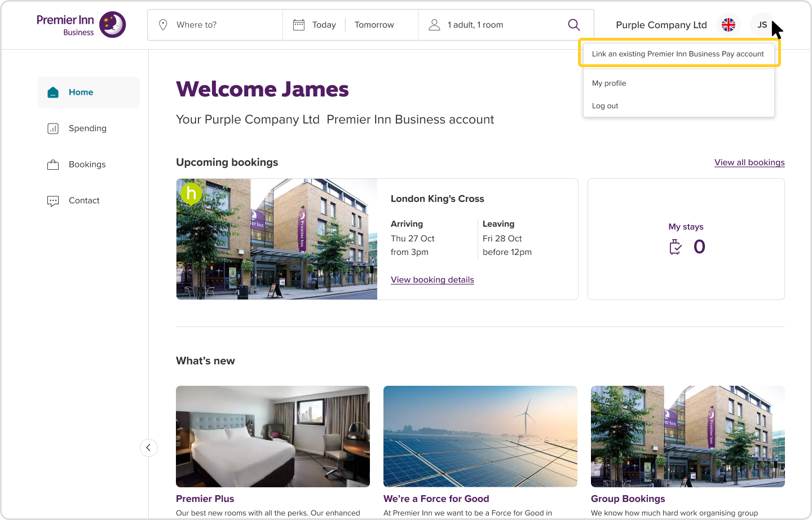Click the Premier Inn Business logo
The height and width of the screenshot is (520, 812).
(81, 25)
